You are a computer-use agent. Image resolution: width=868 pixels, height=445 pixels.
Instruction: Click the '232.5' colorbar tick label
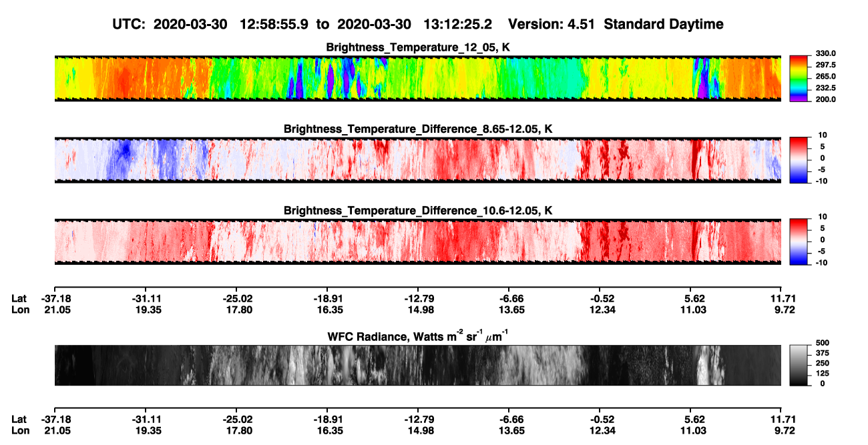coord(825,87)
